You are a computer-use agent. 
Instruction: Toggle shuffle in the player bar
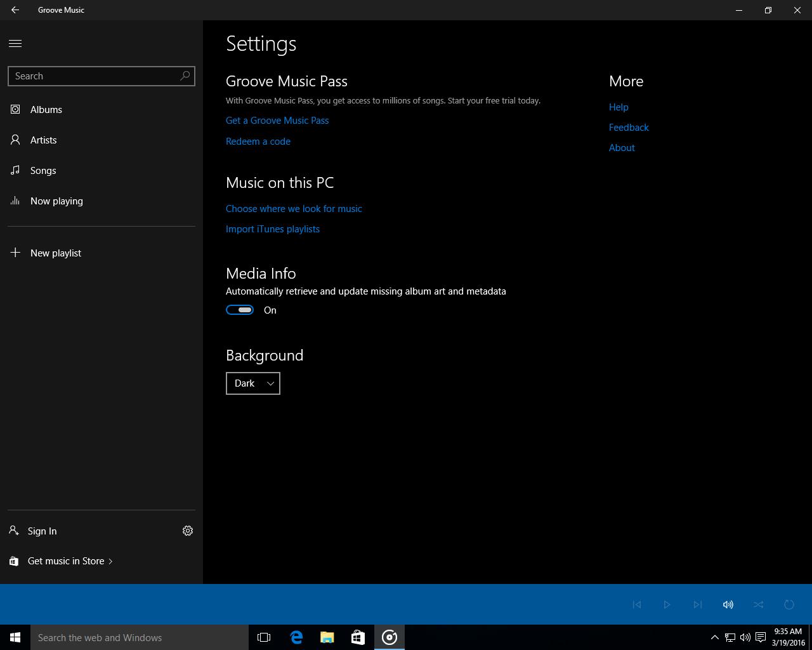click(x=759, y=604)
